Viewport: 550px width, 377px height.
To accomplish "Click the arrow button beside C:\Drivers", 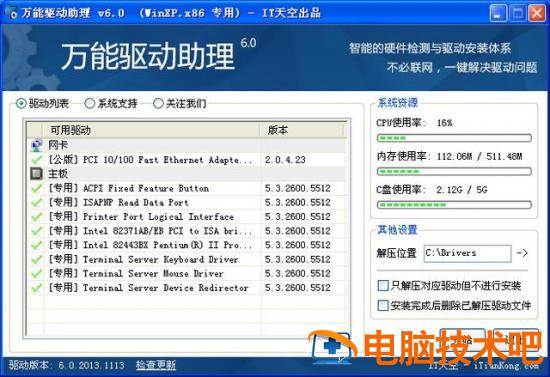I will pyautogui.click(x=522, y=253).
